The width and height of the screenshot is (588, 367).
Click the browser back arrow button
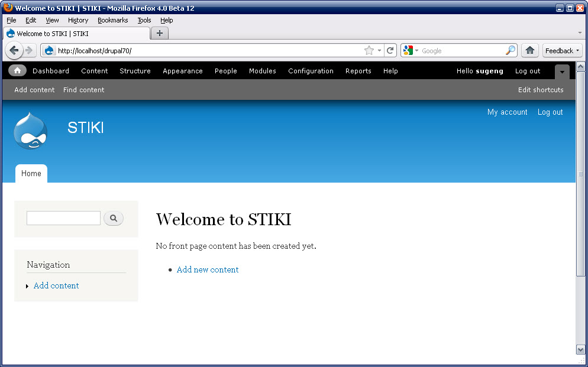(14, 51)
